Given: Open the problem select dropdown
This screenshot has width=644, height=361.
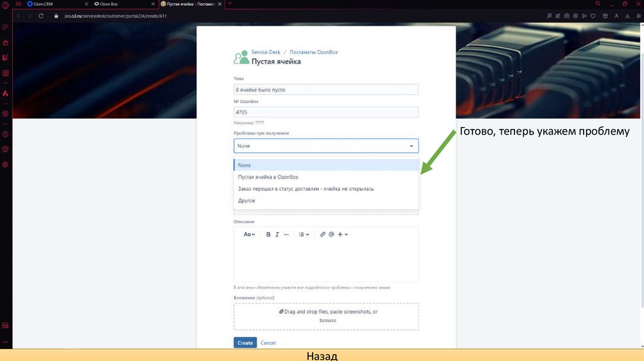Looking at the screenshot, I should pyautogui.click(x=326, y=146).
